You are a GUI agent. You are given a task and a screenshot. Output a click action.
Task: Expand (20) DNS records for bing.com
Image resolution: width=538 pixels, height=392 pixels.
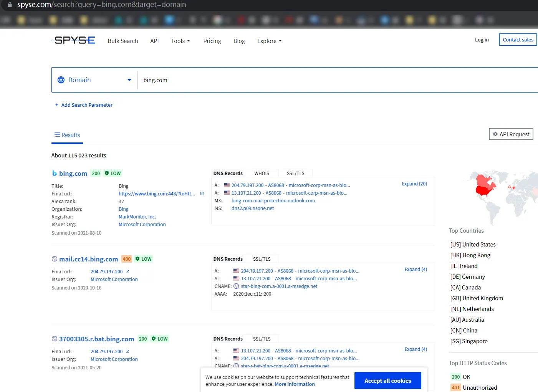(414, 184)
